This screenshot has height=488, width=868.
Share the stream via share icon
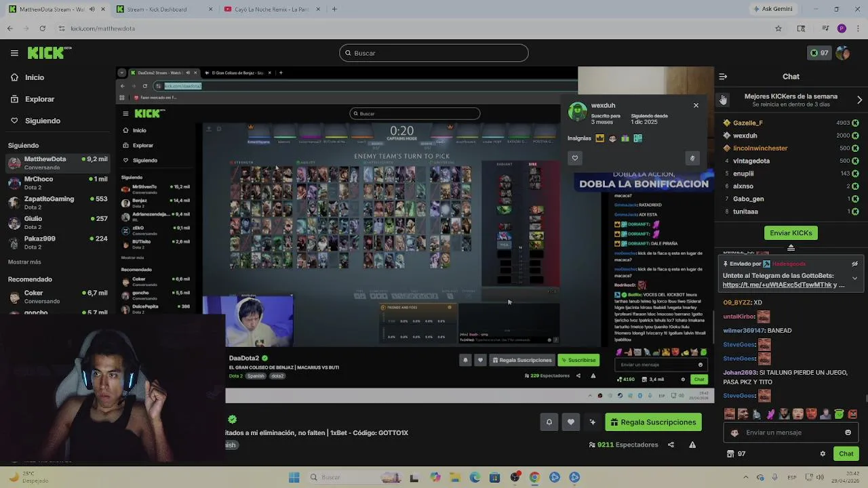click(x=671, y=445)
